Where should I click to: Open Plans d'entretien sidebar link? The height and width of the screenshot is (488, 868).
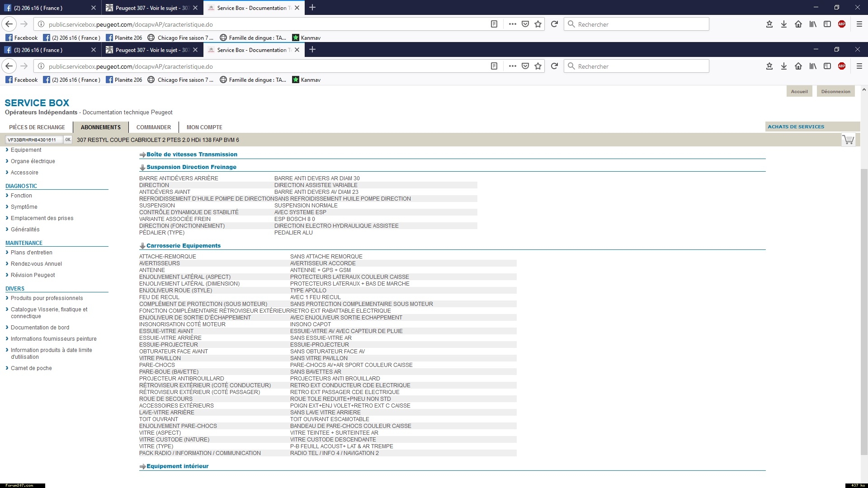click(32, 253)
